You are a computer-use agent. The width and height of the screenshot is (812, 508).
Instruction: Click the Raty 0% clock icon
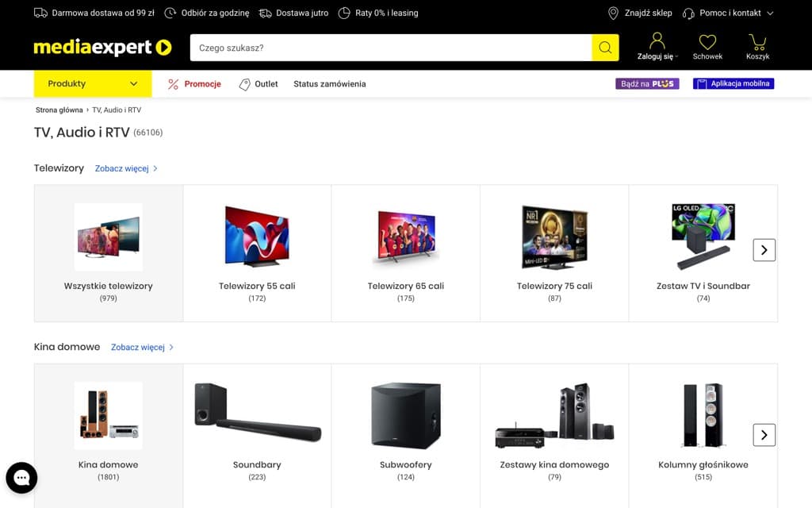tap(343, 13)
